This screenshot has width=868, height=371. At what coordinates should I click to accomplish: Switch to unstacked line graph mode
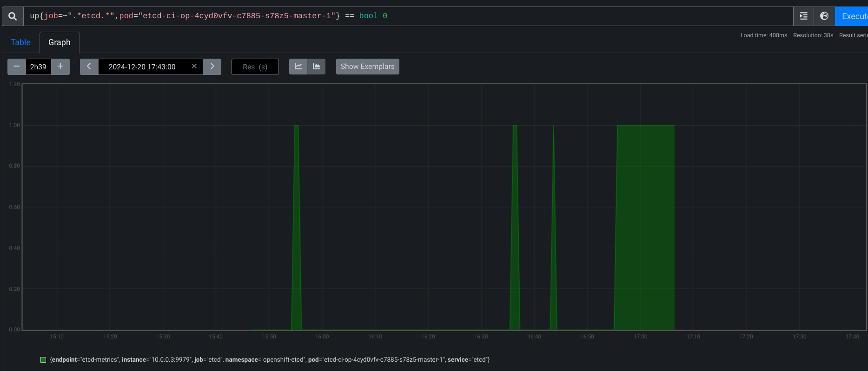click(298, 67)
